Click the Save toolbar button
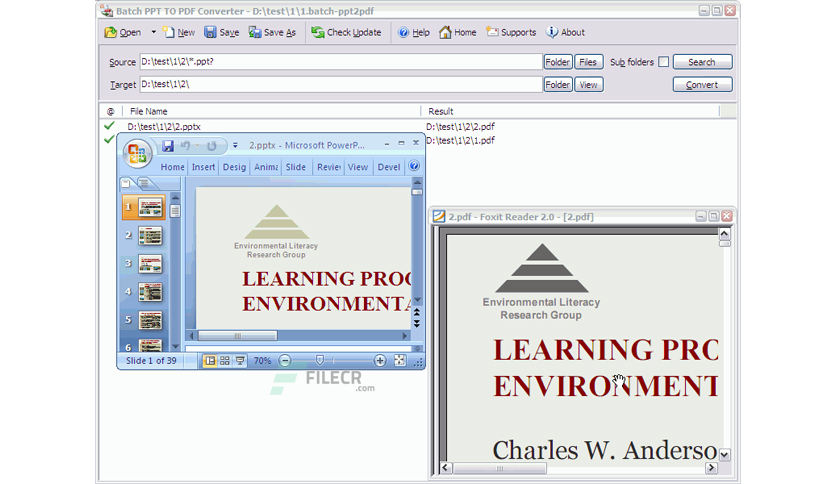The height and width of the screenshot is (484, 836). click(222, 33)
